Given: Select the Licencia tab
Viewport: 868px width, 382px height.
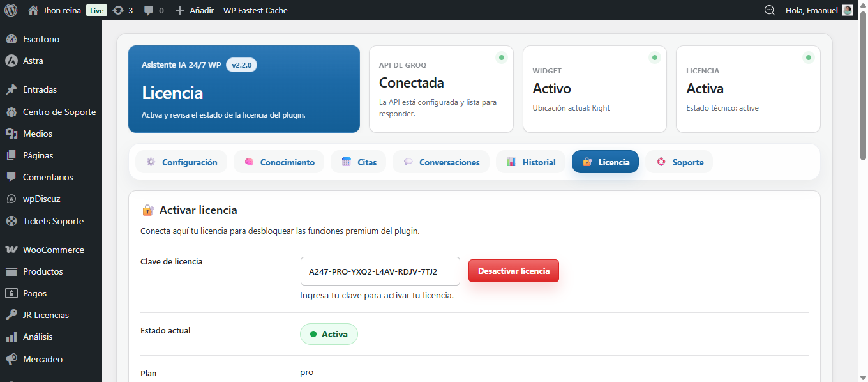Looking at the screenshot, I should [605, 162].
